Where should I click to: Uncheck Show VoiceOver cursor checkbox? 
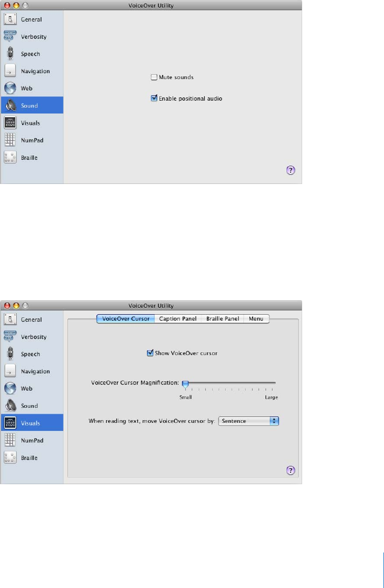pos(150,353)
